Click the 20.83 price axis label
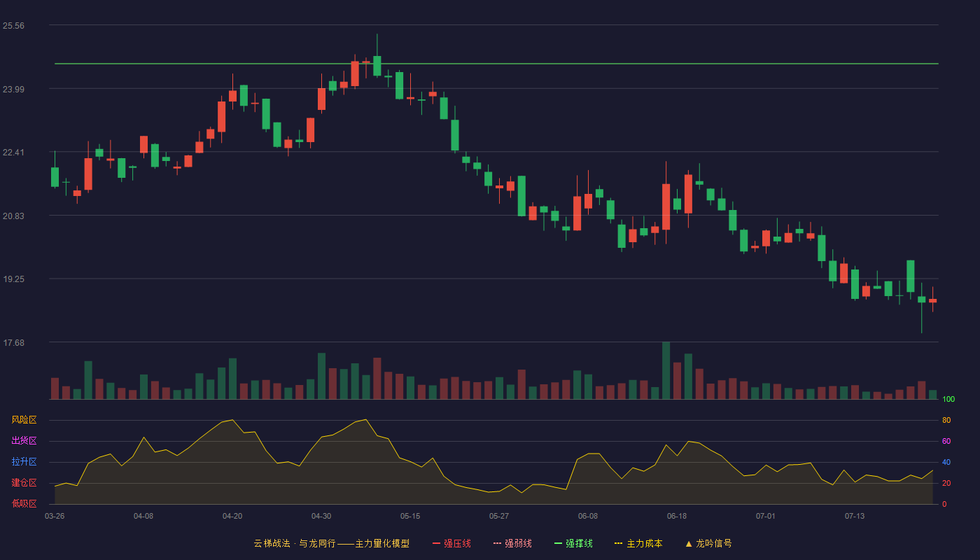This screenshot has width=980, height=560. pyautogui.click(x=13, y=216)
